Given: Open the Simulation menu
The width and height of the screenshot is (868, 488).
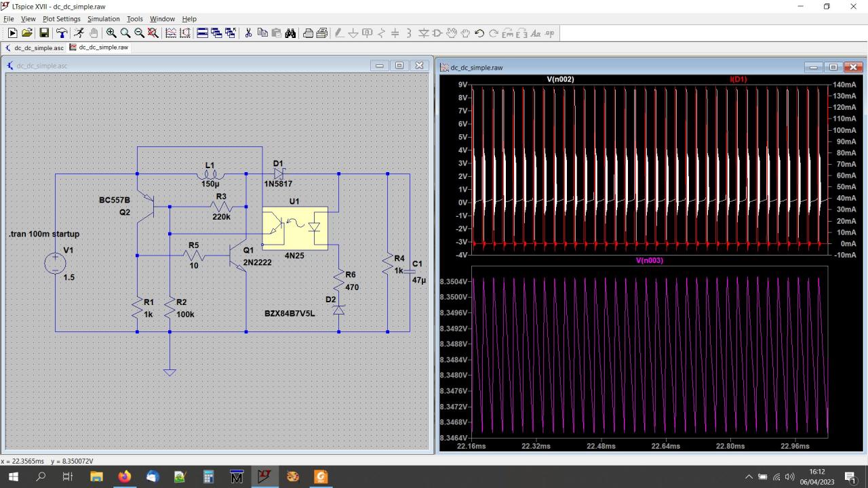Looking at the screenshot, I should (x=103, y=19).
